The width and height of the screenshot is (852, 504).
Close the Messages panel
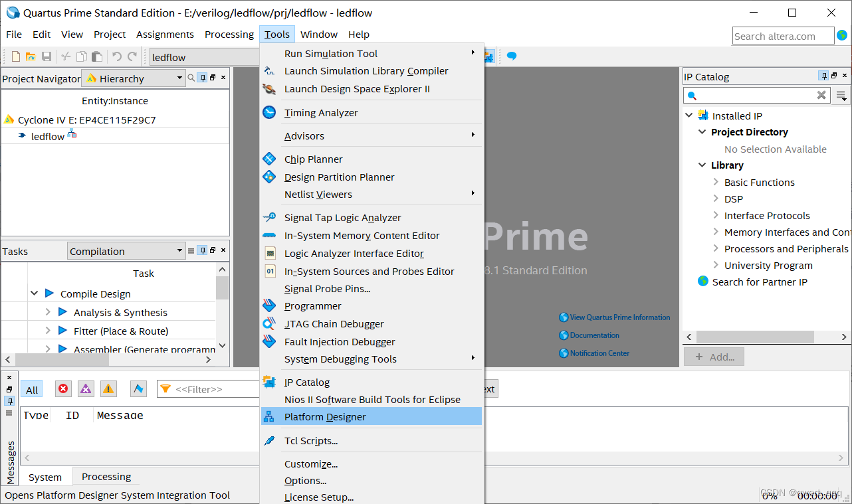click(9, 377)
